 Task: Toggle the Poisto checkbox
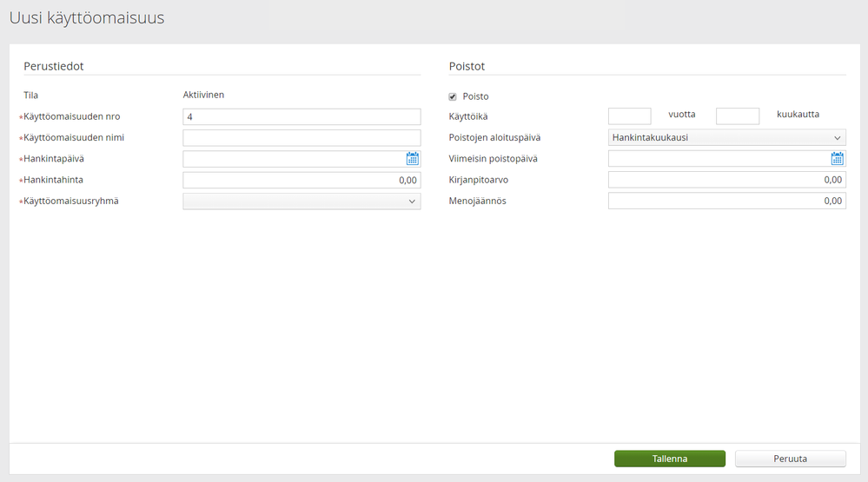tap(453, 96)
